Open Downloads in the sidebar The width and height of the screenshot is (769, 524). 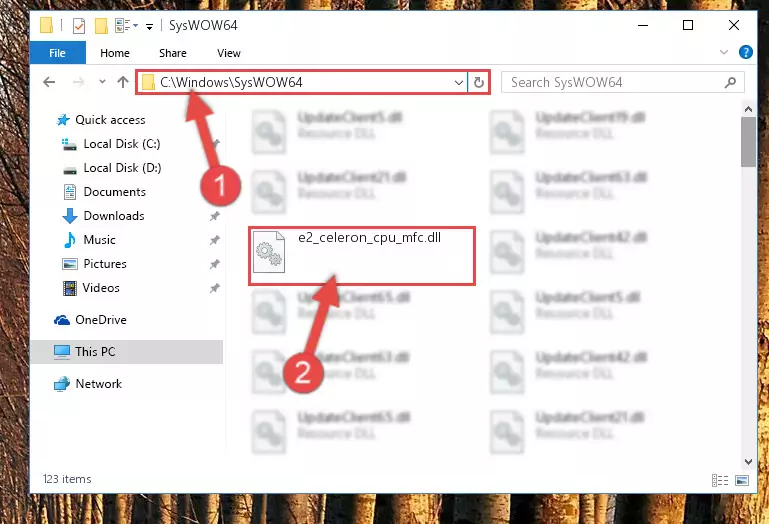tap(114, 216)
